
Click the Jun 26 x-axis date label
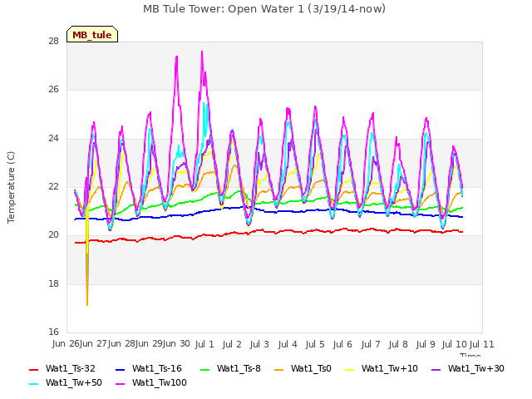tap(66, 344)
